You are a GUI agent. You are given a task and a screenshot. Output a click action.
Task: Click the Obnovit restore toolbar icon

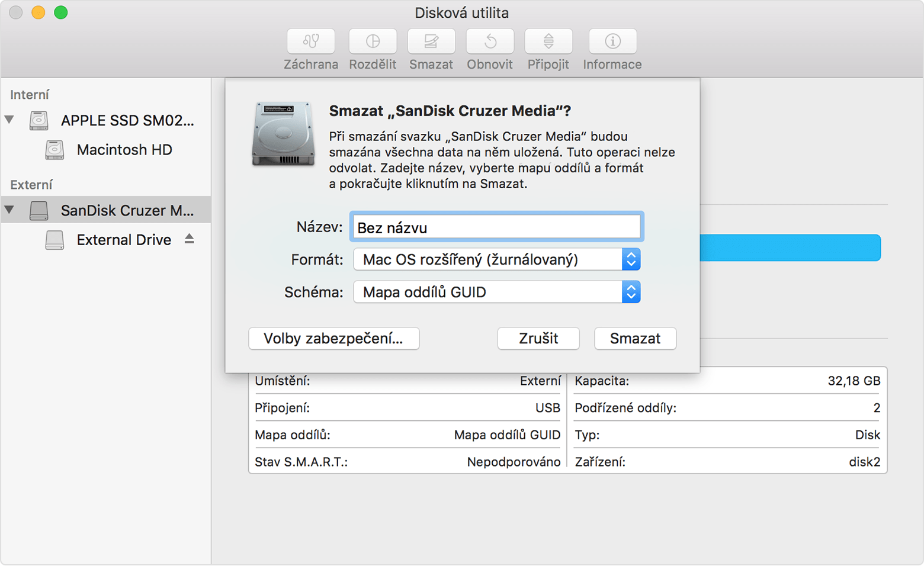(x=490, y=41)
